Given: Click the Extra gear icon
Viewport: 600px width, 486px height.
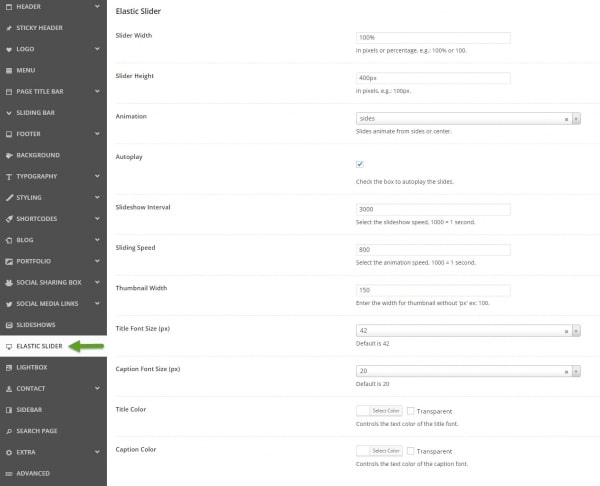Looking at the screenshot, I should 9,452.
